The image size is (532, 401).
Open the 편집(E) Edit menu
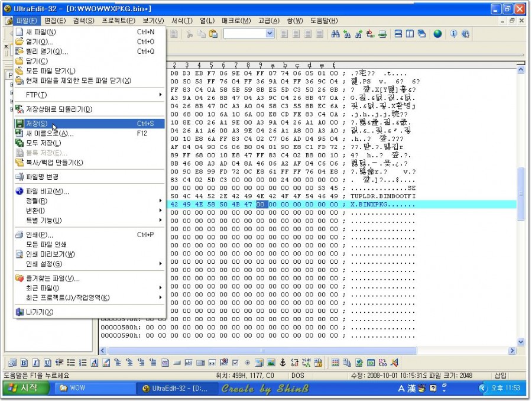(x=55, y=21)
